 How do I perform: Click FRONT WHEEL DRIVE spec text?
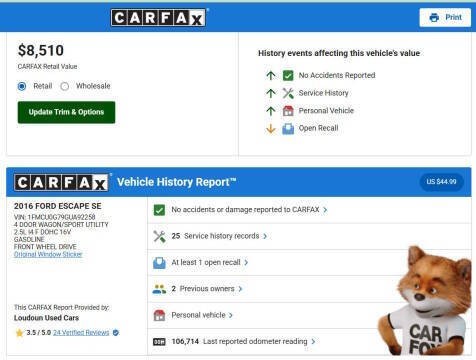[45, 247]
